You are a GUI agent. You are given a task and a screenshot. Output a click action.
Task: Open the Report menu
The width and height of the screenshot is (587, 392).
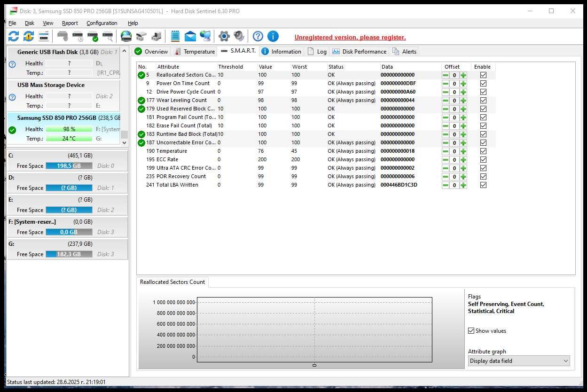(70, 23)
